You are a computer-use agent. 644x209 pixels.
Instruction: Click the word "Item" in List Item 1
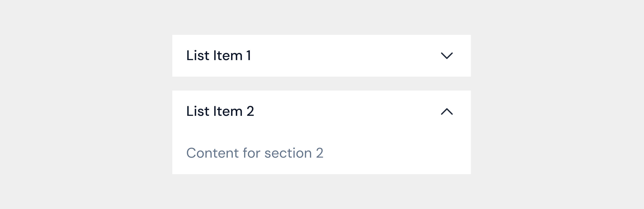pyautogui.click(x=228, y=56)
